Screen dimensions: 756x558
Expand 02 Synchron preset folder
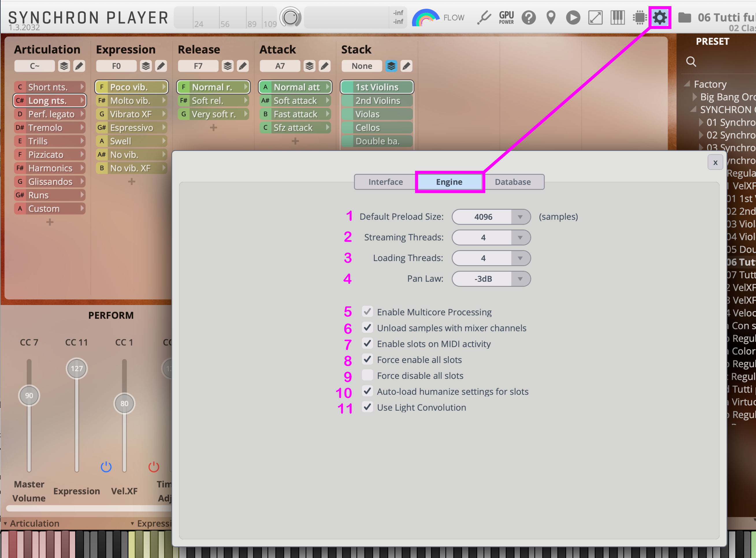tap(701, 135)
